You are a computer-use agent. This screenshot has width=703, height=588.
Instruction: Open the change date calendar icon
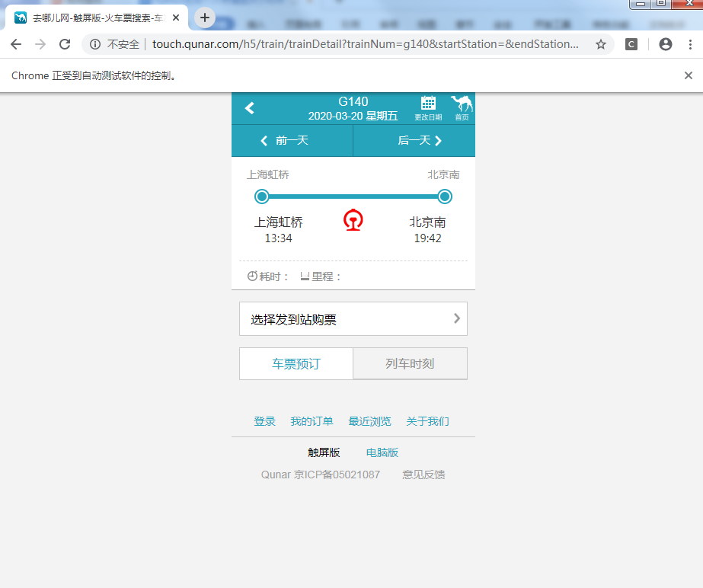(428, 108)
